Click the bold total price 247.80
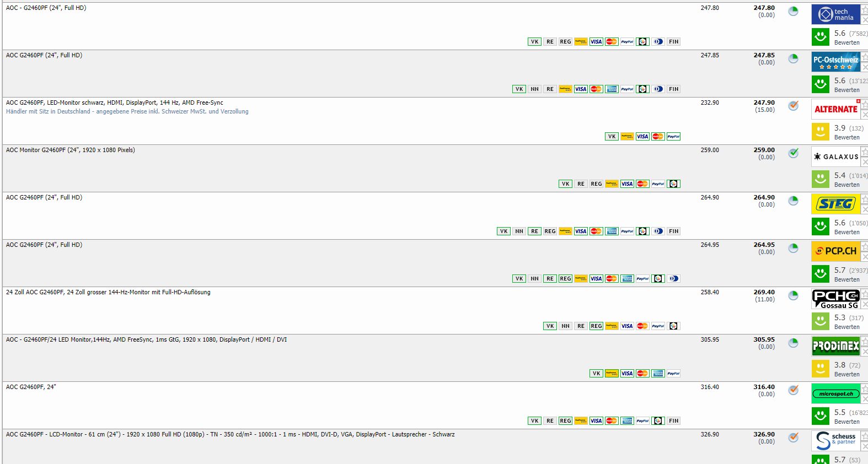The image size is (868, 464). click(764, 8)
